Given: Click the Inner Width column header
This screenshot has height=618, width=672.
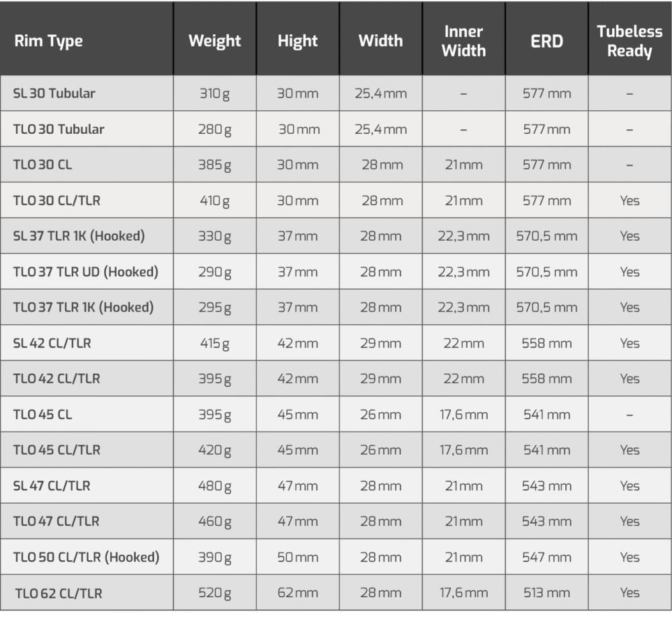Looking at the screenshot, I should click(464, 41).
